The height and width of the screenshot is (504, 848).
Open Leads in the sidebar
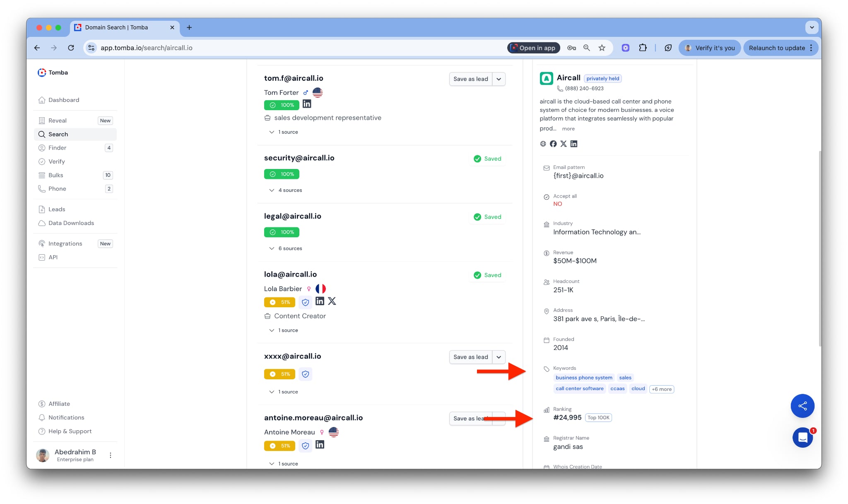pos(57,209)
